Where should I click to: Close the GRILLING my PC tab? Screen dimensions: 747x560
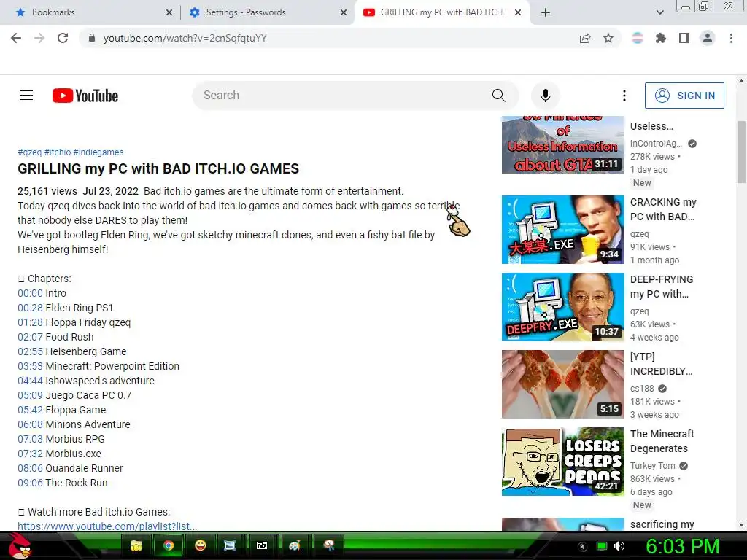(x=518, y=12)
